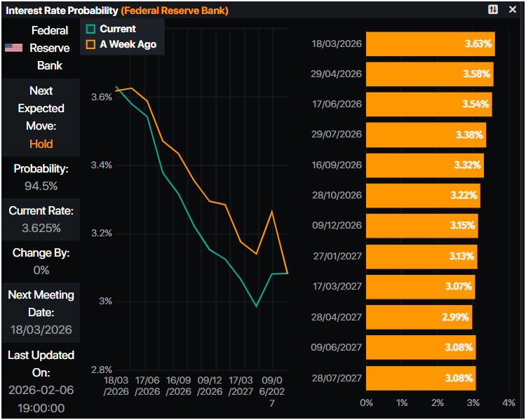The image size is (526, 420).
Task: Click the Next Meeting Date 18/03/2026 value
Action: [41, 330]
